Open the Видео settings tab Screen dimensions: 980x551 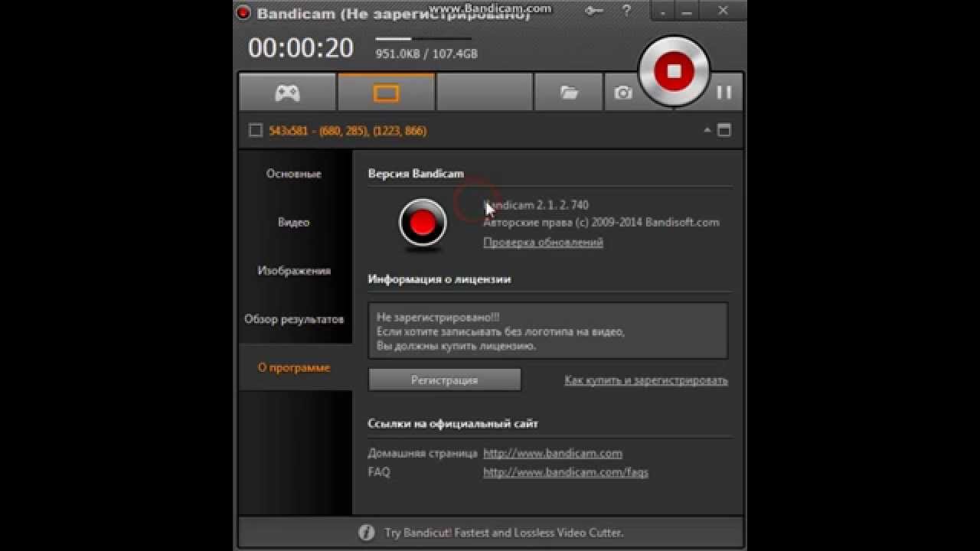(294, 222)
